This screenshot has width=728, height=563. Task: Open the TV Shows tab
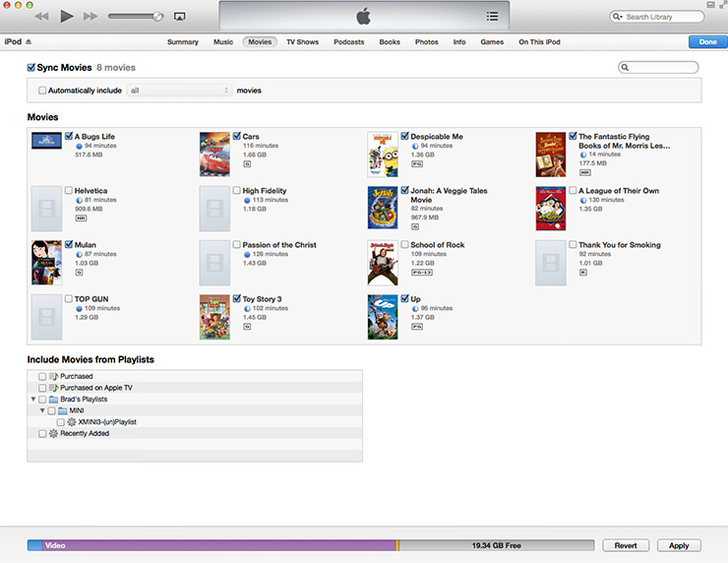302,41
